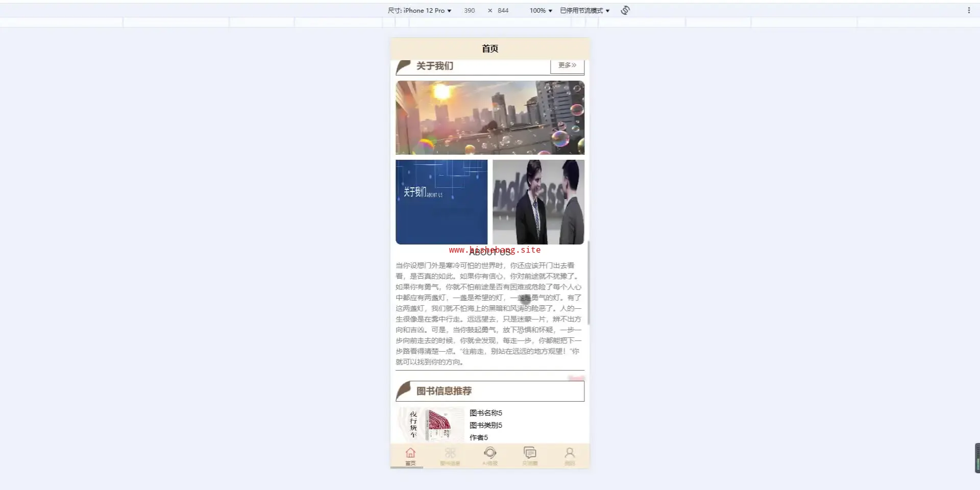Click the book cover thumbnail for 图书名称5
The height and width of the screenshot is (490, 980).
[x=430, y=424]
